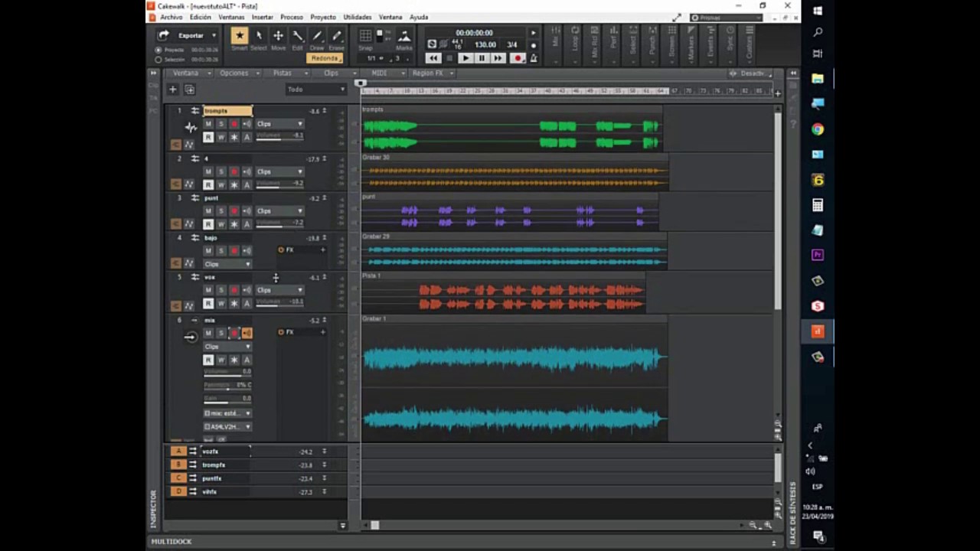
Task: Open the Loop module in control bar
Action: pos(574,44)
